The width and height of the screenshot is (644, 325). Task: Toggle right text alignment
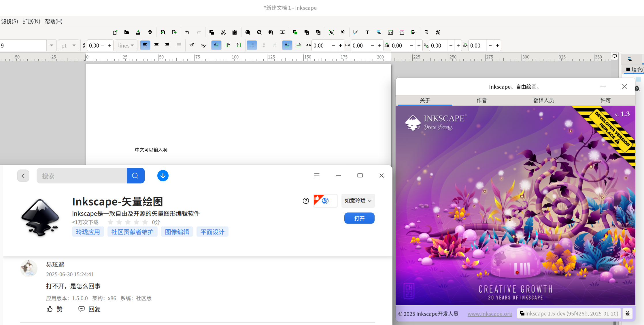point(167,45)
